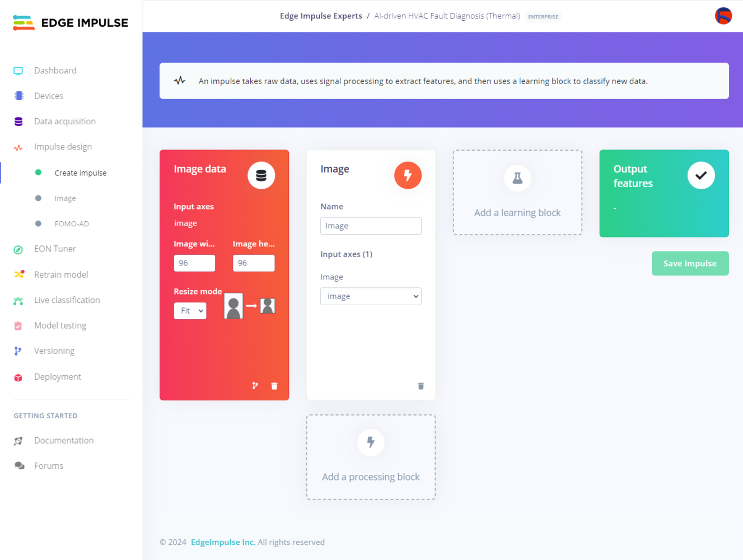
Task: Click the 'Output features' heading
Action: pos(633,176)
